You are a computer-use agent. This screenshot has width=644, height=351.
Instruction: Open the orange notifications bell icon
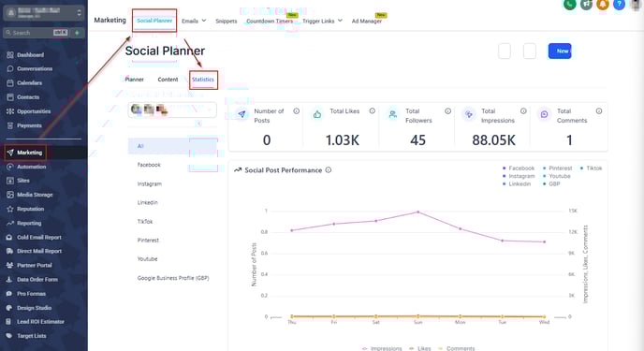click(x=603, y=4)
